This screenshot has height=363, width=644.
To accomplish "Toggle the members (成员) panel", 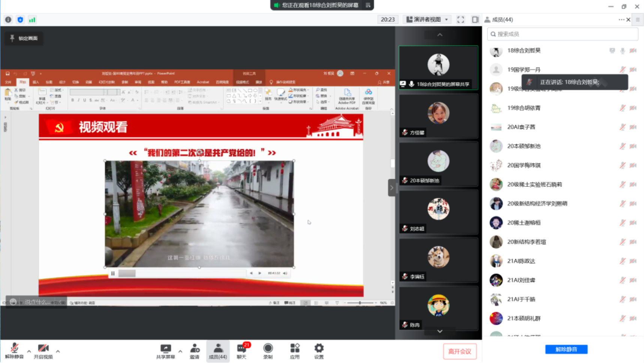I will 218,351.
